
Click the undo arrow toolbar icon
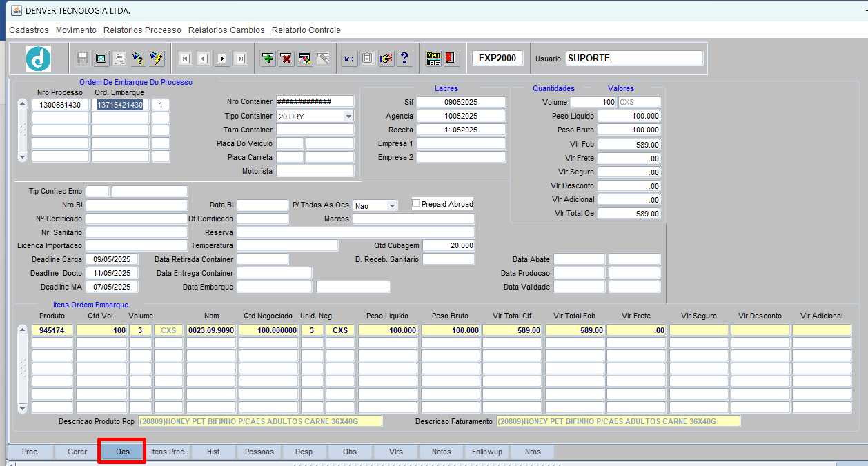(349, 59)
